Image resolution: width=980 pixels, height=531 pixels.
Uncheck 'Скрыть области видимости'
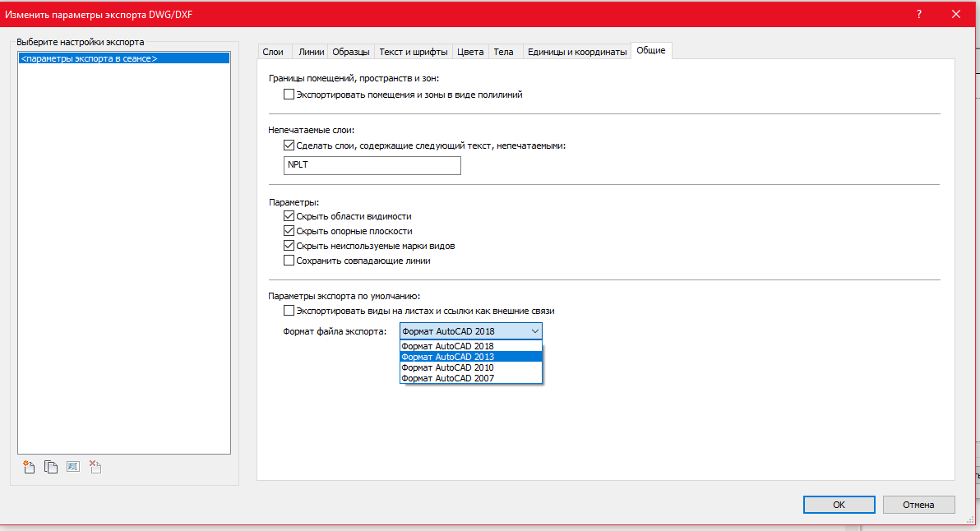click(289, 216)
